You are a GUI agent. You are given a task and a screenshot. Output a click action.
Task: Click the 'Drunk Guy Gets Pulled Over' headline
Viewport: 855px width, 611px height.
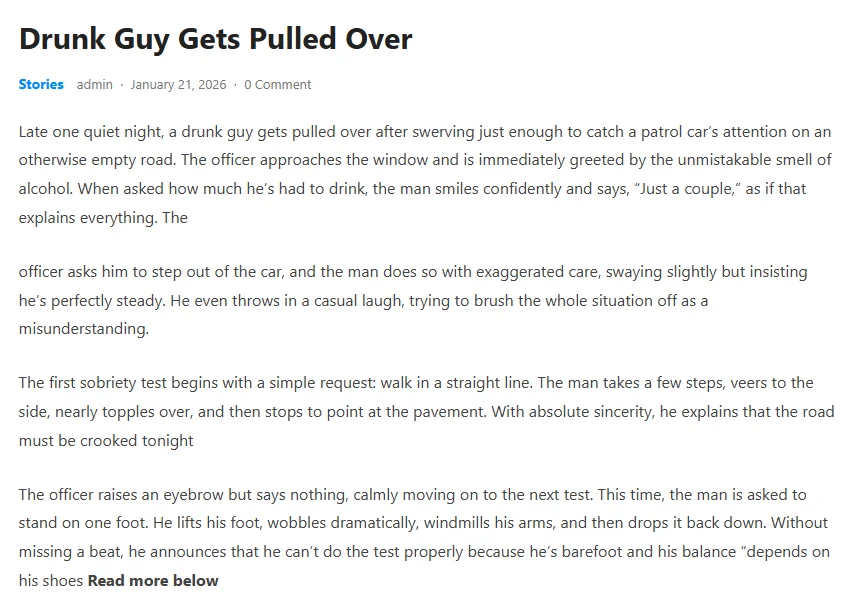tap(215, 39)
